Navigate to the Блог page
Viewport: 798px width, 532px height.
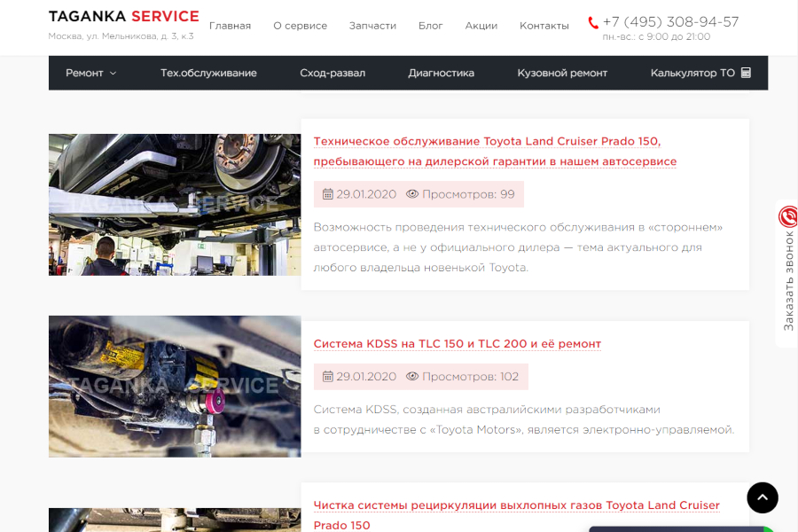pyautogui.click(x=430, y=26)
